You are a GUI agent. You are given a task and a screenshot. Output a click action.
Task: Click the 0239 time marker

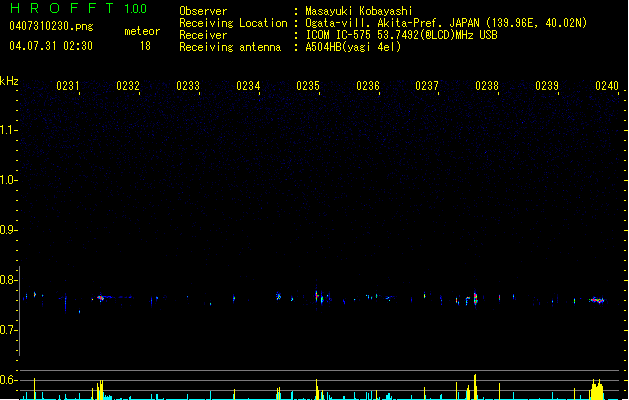[547, 86]
